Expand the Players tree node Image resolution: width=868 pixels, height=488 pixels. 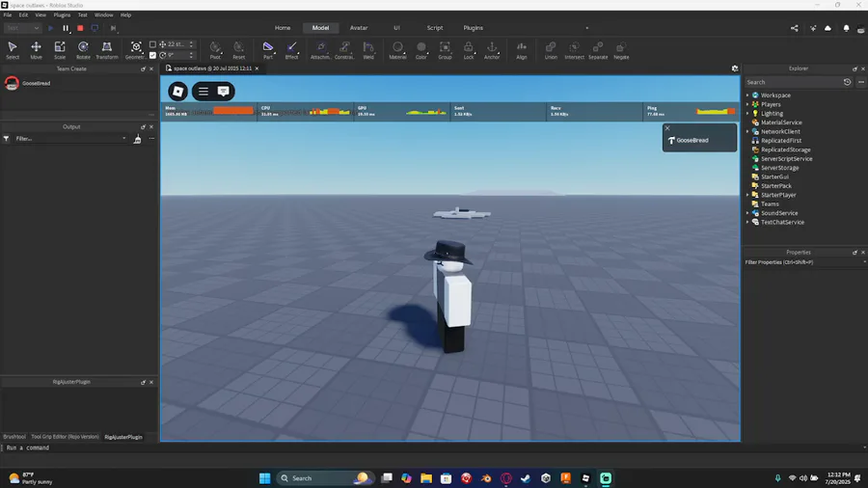pos(747,104)
